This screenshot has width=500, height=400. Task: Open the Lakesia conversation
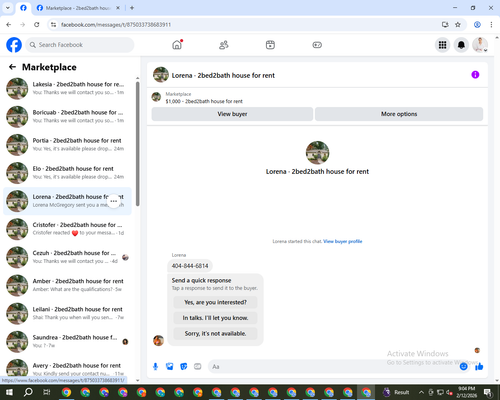(x=67, y=88)
